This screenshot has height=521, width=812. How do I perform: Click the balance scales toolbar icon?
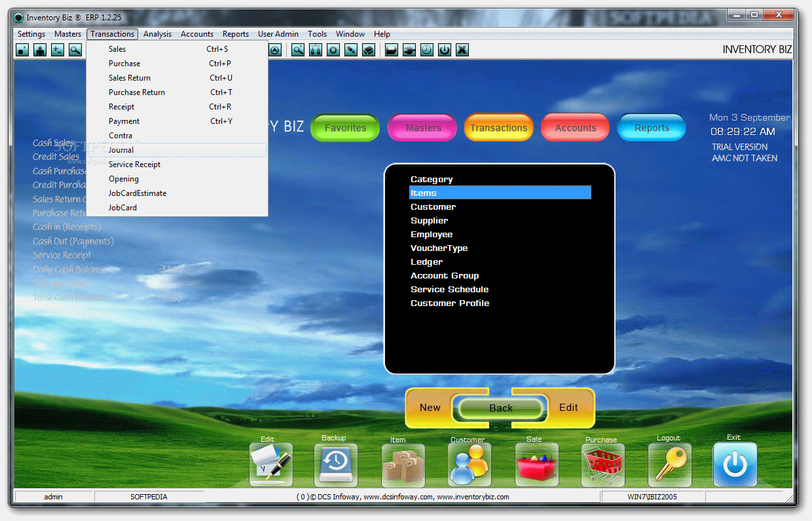click(316, 50)
